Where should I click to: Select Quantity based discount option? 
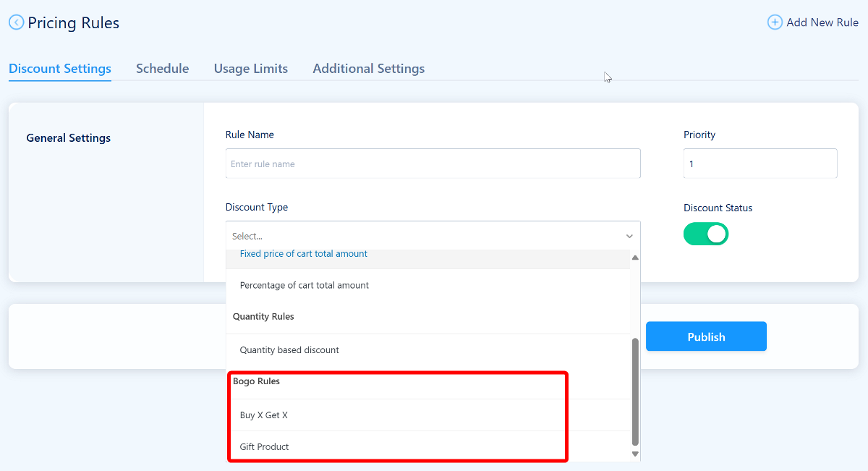pyautogui.click(x=289, y=350)
